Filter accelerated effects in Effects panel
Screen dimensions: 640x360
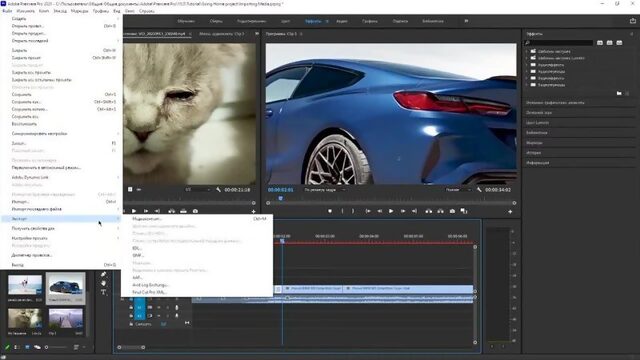[600, 42]
